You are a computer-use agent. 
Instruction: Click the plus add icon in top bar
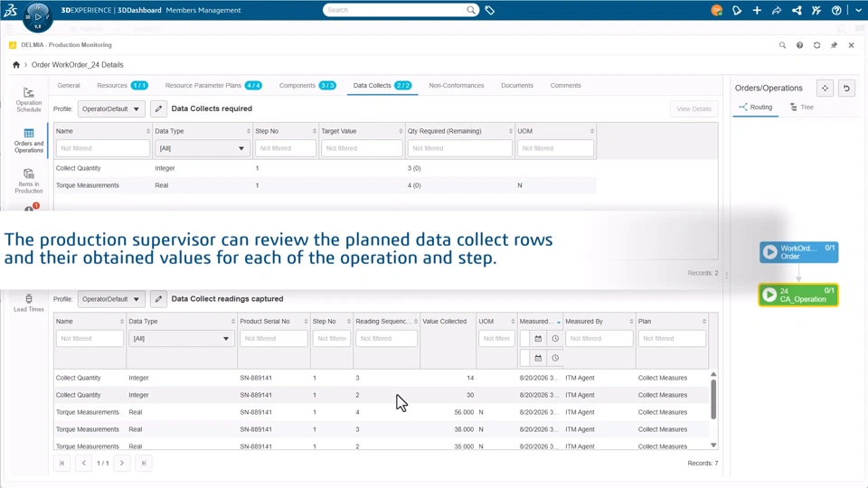coord(757,10)
